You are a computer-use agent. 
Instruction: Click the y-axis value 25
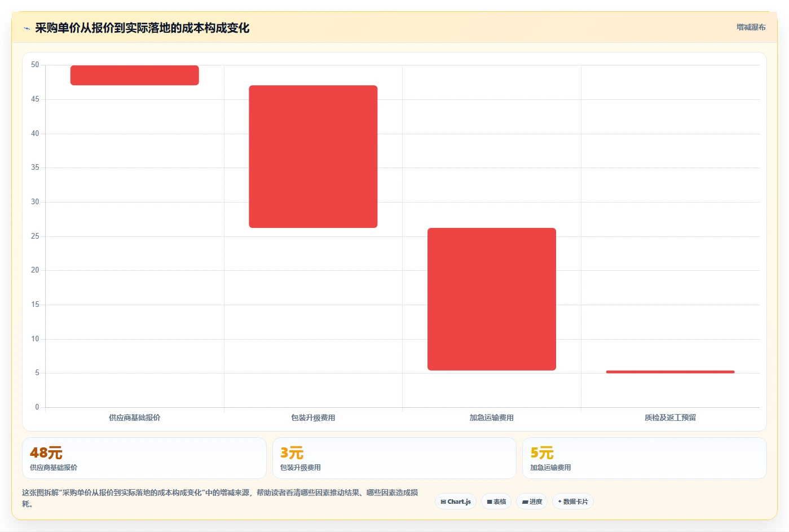35,236
